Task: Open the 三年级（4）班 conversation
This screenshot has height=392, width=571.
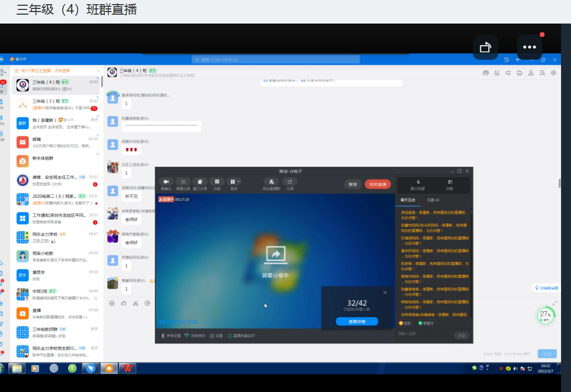Action: click(x=57, y=85)
